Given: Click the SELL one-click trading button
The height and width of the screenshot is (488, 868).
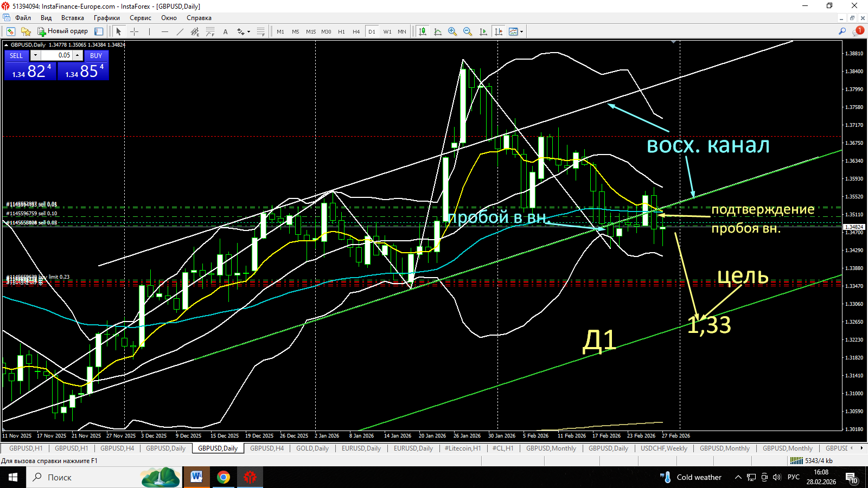Looking at the screenshot, I should tap(16, 55).
